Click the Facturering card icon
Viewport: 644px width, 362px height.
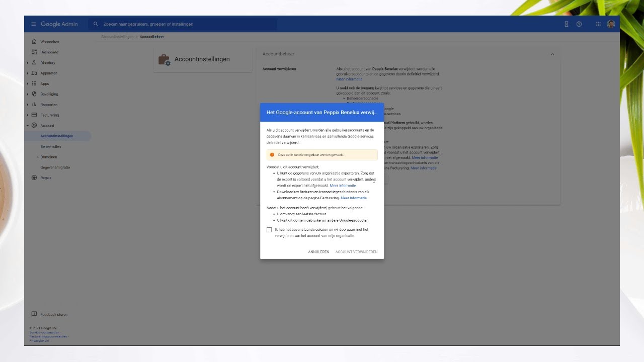coord(34,115)
